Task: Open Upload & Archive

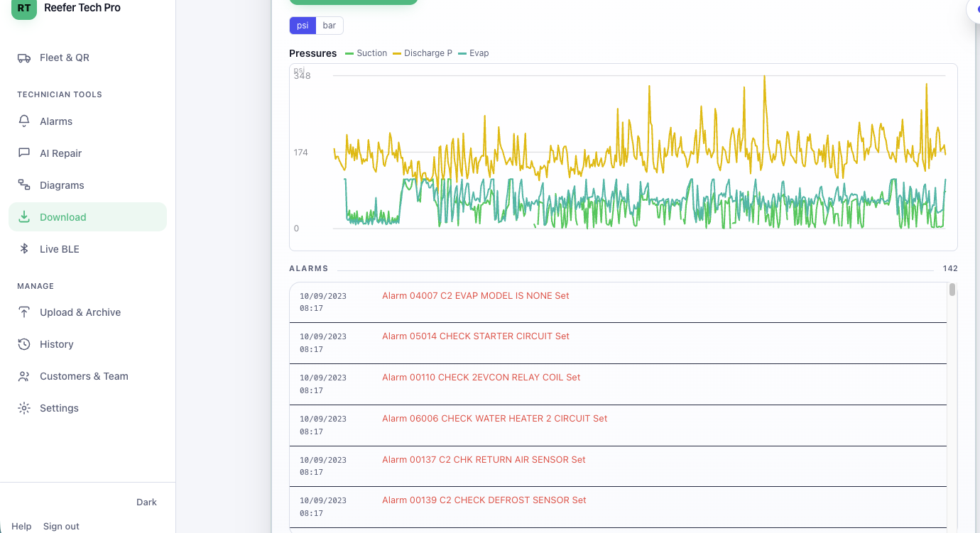Action: point(88,312)
